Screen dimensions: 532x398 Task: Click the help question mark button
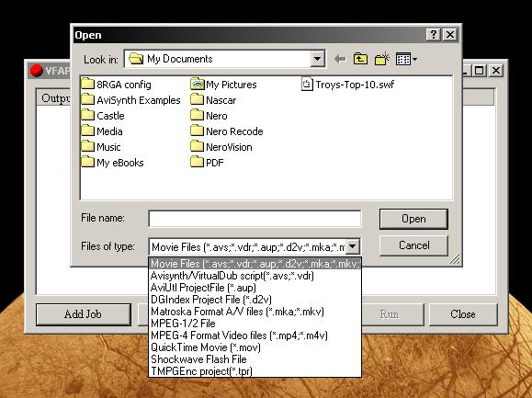(x=434, y=35)
